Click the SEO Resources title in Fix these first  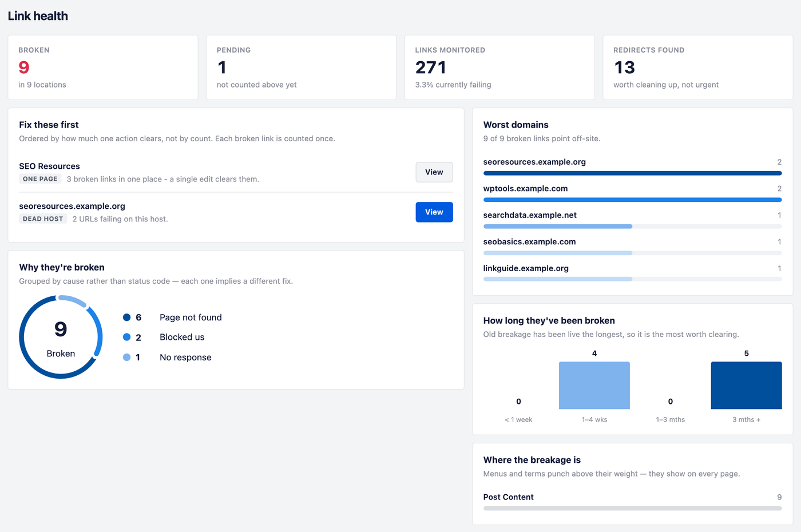point(49,166)
